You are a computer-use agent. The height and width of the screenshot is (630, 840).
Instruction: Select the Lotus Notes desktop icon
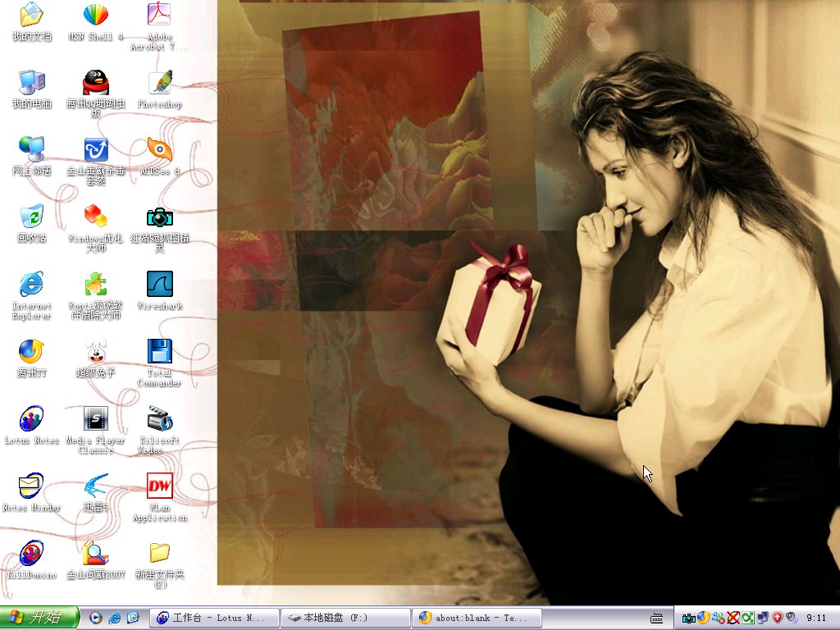[32, 425]
